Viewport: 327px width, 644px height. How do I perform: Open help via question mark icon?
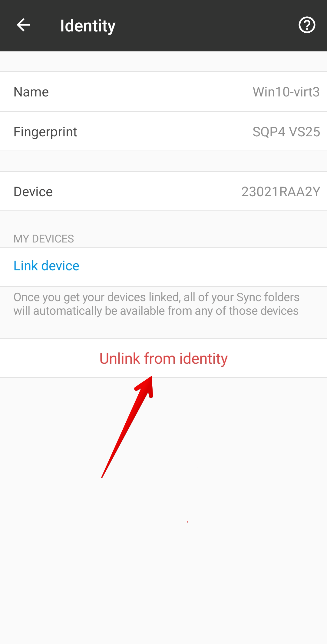tap(307, 25)
